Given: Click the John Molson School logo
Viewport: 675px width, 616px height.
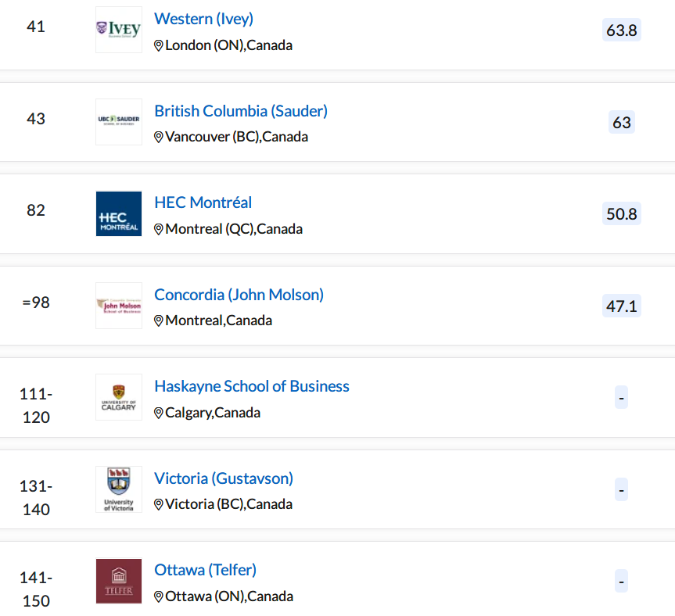Looking at the screenshot, I should click(119, 306).
